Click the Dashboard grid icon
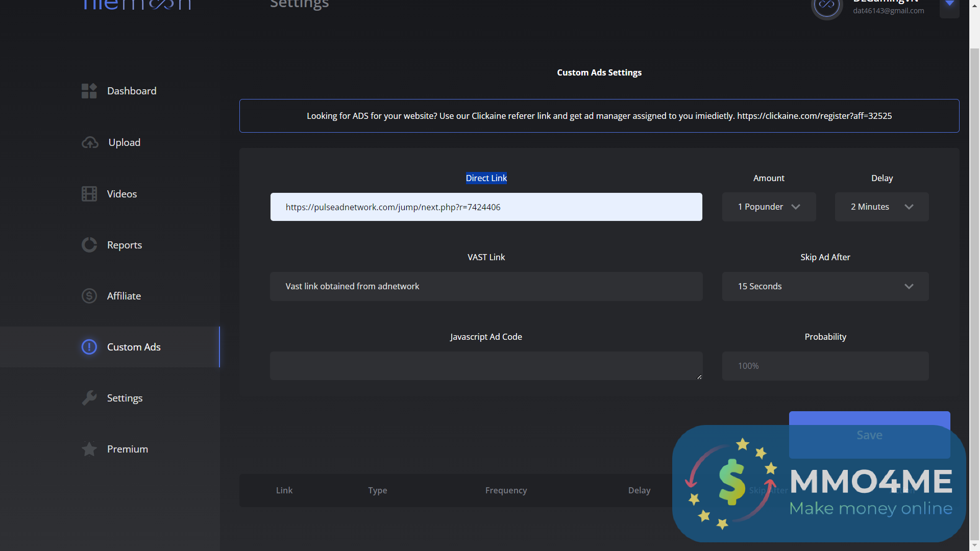 click(x=89, y=91)
